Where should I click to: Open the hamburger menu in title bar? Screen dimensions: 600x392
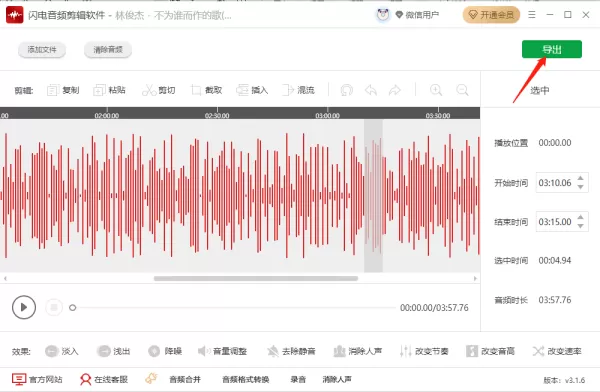[x=532, y=15]
